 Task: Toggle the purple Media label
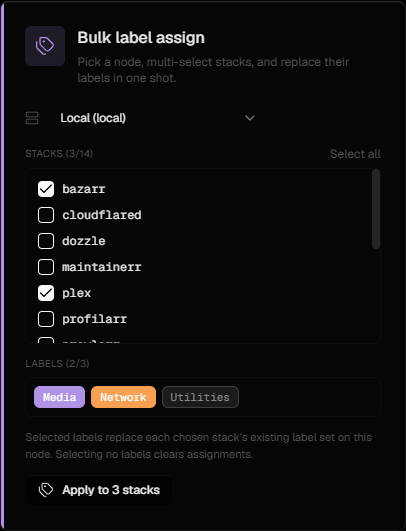pos(59,397)
